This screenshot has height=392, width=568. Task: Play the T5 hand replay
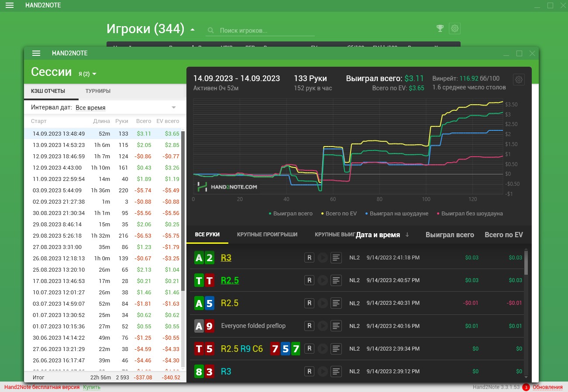[x=323, y=348]
